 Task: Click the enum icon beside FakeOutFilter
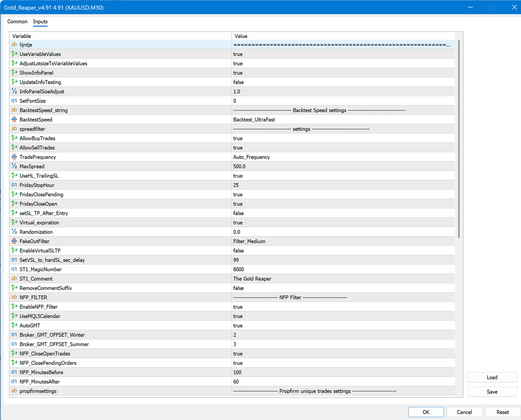14,241
